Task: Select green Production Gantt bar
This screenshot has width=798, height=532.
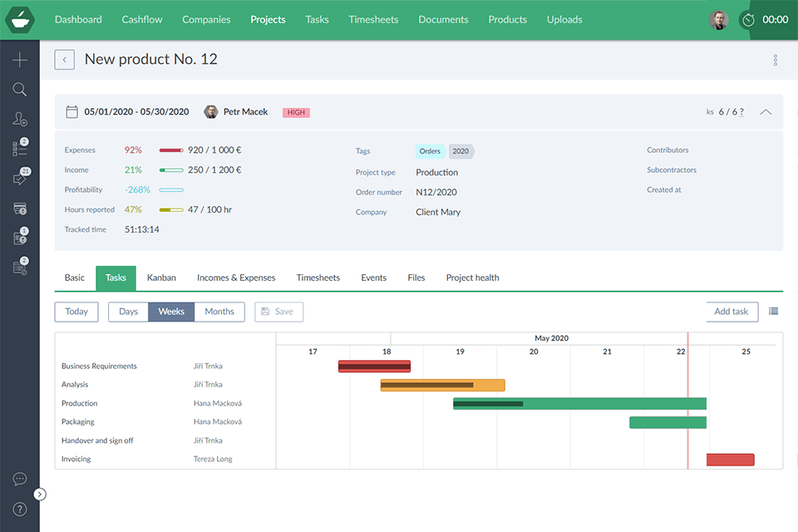Action: tap(579, 404)
